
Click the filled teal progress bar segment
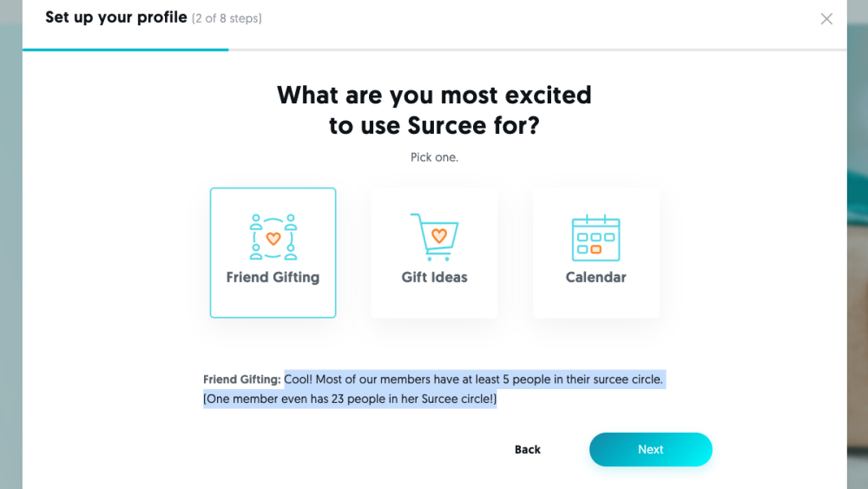pyautogui.click(x=126, y=50)
